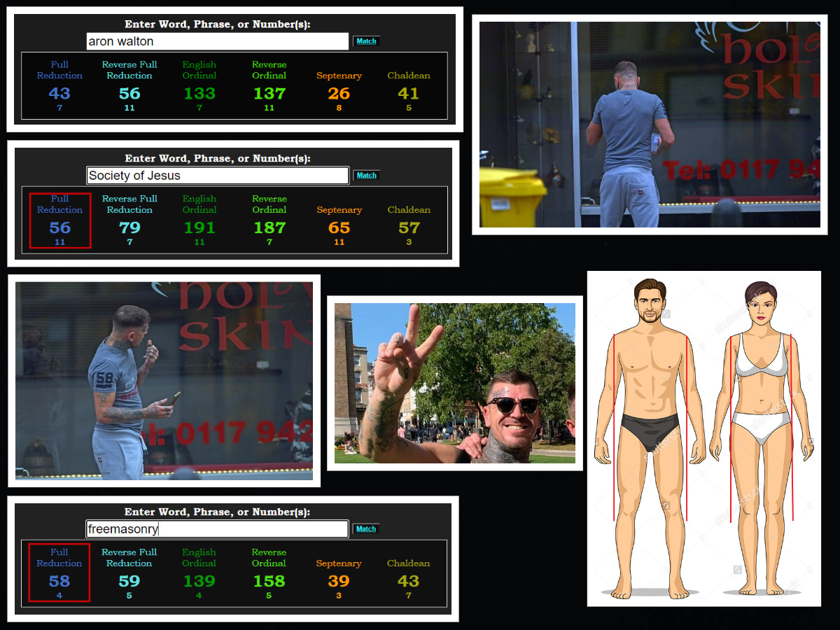This screenshot has width=840, height=630.
Task: Select the Septenary value 39
Action: [x=339, y=581]
